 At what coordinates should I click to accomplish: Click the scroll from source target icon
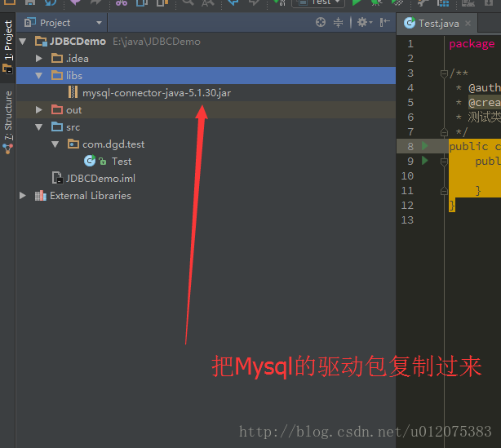click(x=321, y=22)
